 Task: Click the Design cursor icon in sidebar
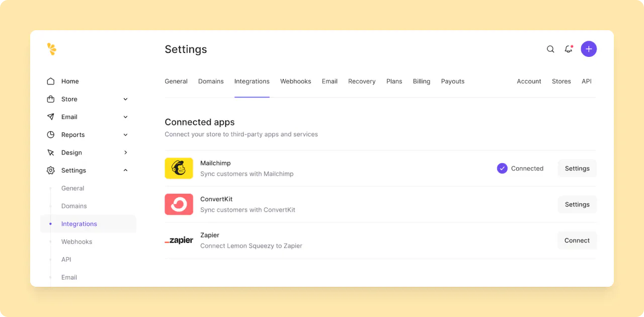pos(50,152)
